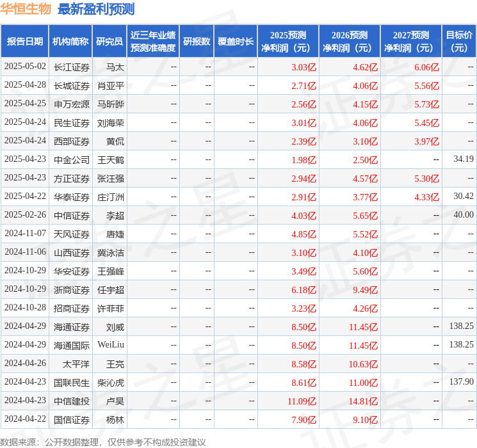Click 西部证券 institution cell
The height and width of the screenshot is (448, 477).
coord(72,141)
